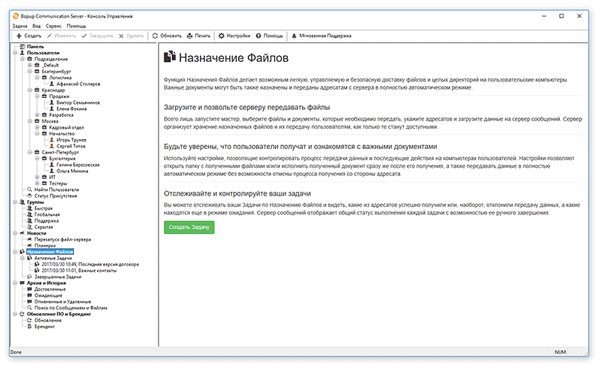This screenshot has width=600, height=367.
Task: Click the orange user icon beside Сергей Титов
Action: pyautogui.click(x=52, y=146)
